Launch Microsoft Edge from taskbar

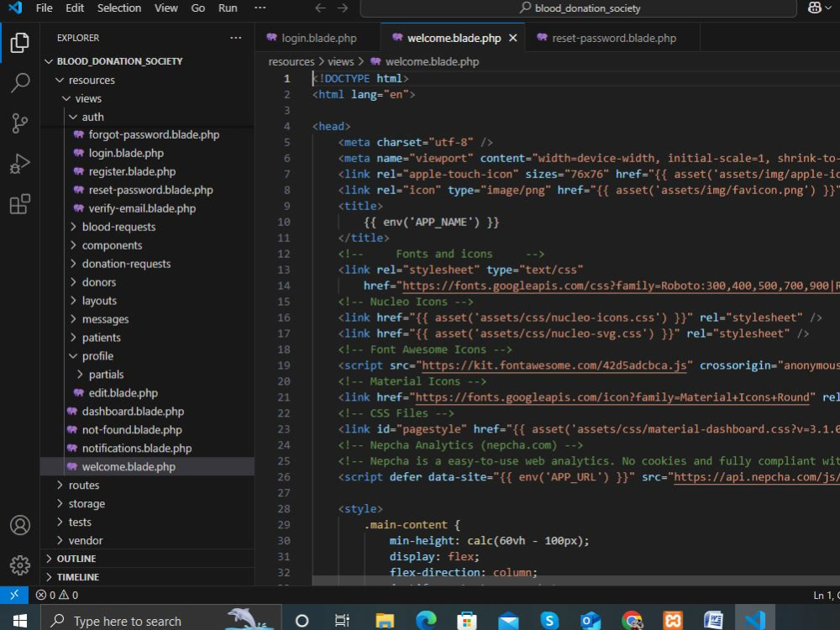click(x=426, y=621)
